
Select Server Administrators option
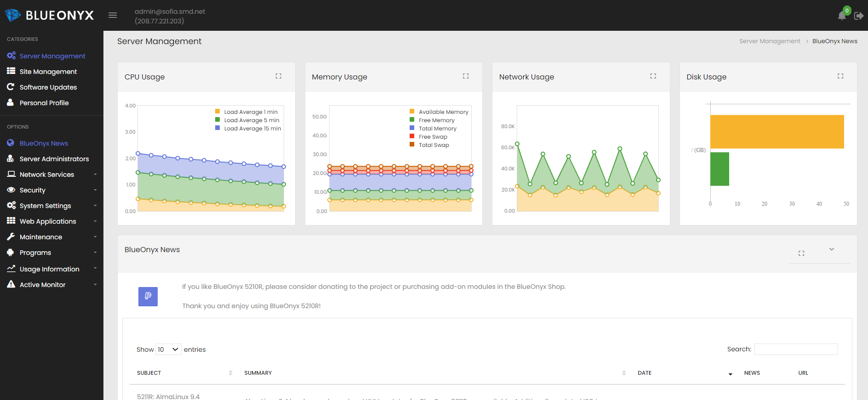[x=54, y=159]
